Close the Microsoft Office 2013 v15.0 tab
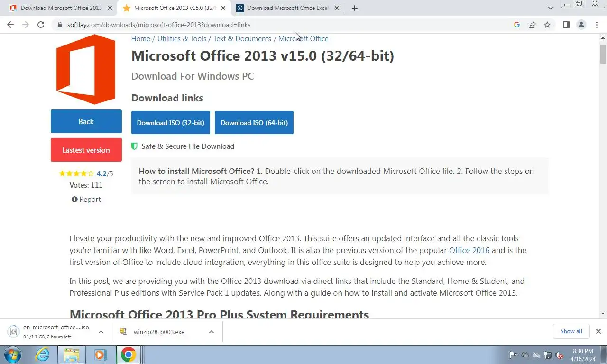The width and height of the screenshot is (607, 364). (223, 8)
